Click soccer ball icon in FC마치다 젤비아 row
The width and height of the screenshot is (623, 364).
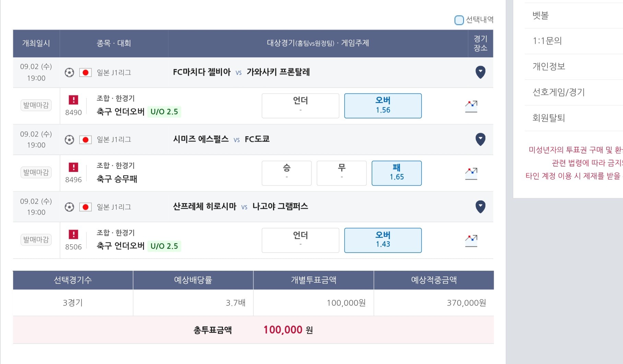(x=69, y=73)
